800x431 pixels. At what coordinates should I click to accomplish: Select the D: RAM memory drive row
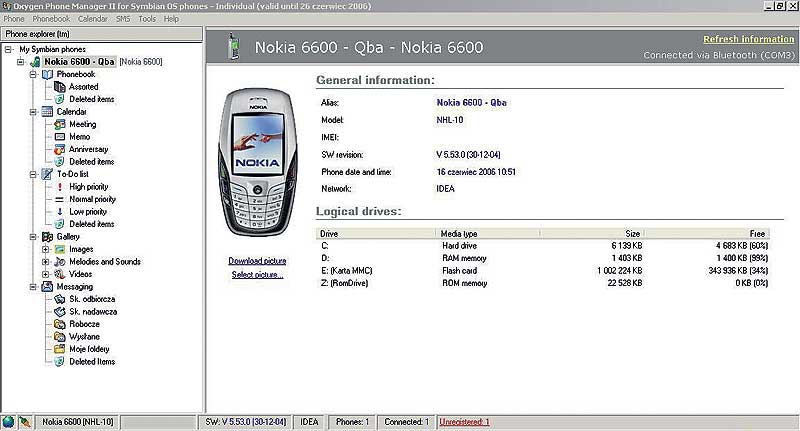543,258
